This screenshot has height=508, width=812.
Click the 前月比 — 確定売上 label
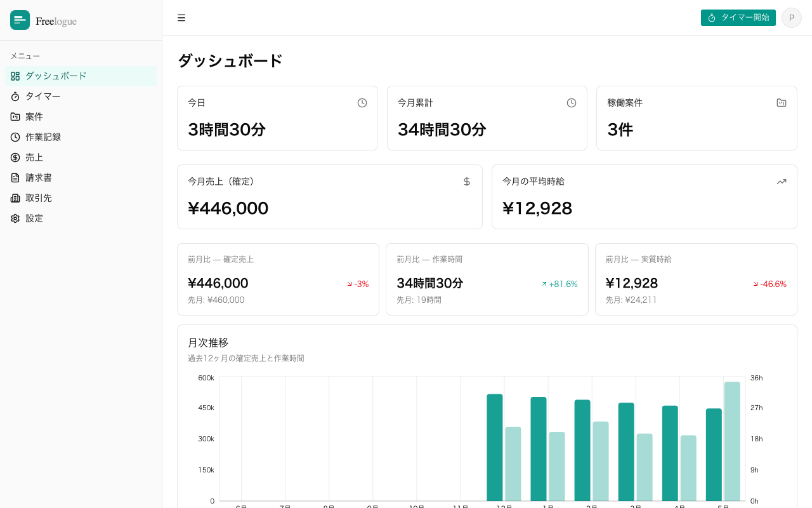click(x=221, y=259)
